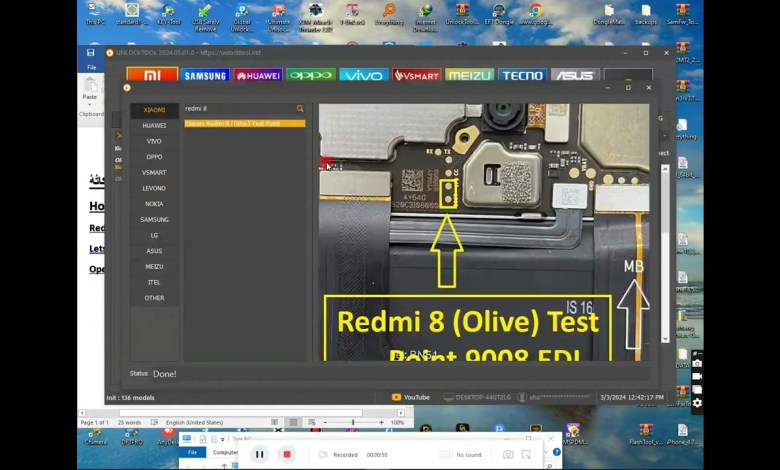Open the Meizu brand logo tab
Image resolution: width=780 pixels, height=470 pixels.
470,75
